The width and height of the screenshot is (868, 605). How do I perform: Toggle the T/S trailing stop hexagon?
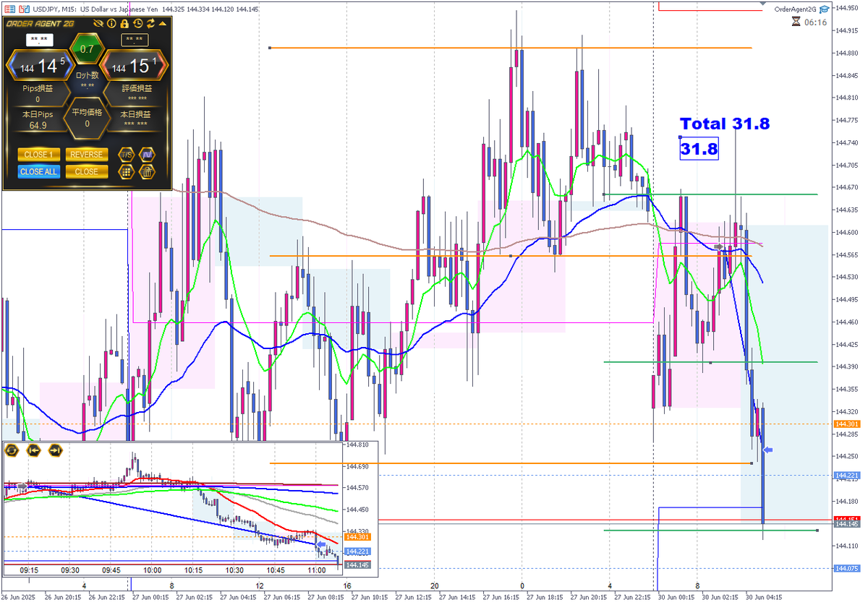[x=127, y=155]
